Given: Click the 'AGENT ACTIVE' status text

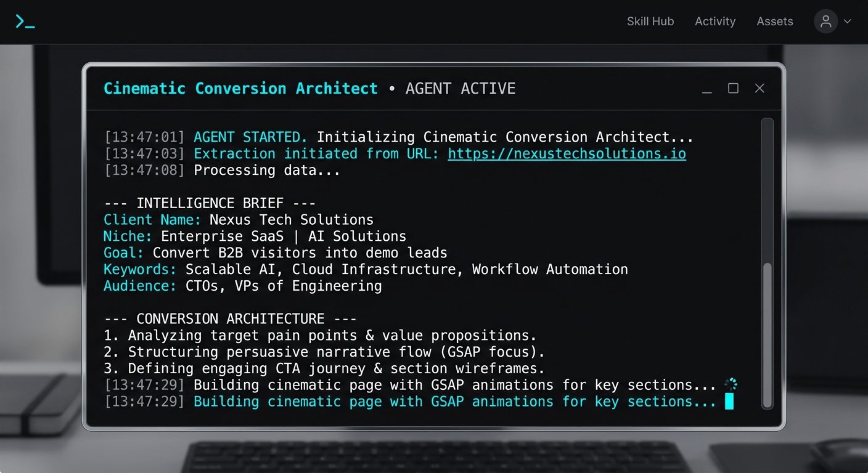Looking at the screenshot, I should [460, 89].
